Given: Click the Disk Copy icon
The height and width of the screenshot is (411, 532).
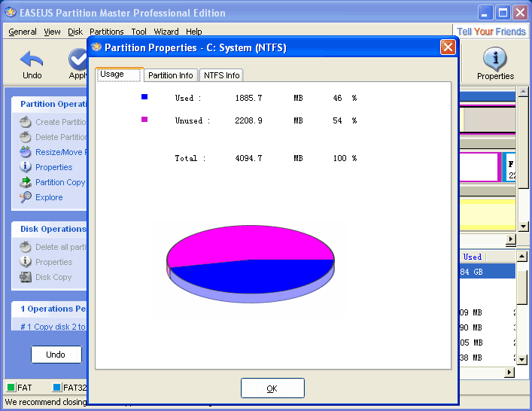Looking at the screenshot, I should pos(26,277).
